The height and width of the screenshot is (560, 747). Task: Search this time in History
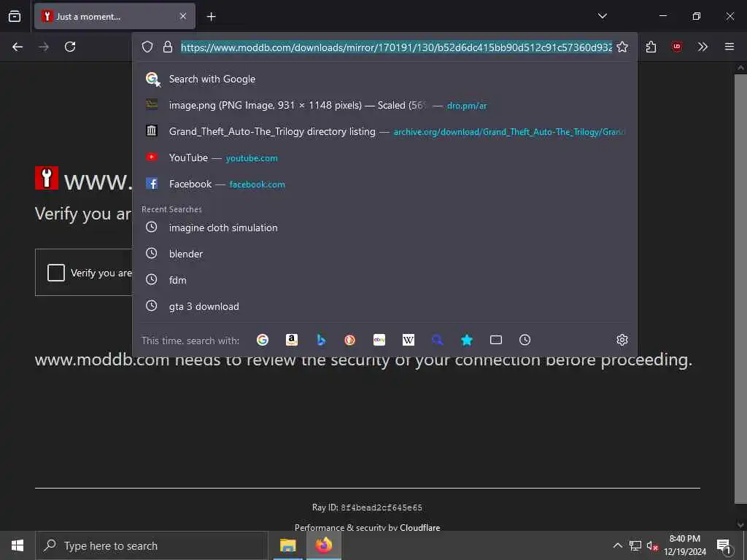tap(525, 340)
